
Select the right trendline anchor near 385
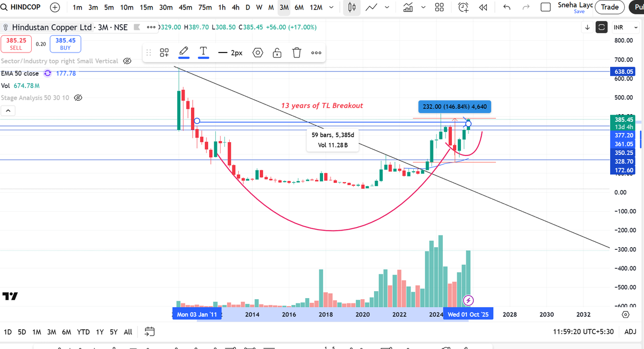(469, 124)
